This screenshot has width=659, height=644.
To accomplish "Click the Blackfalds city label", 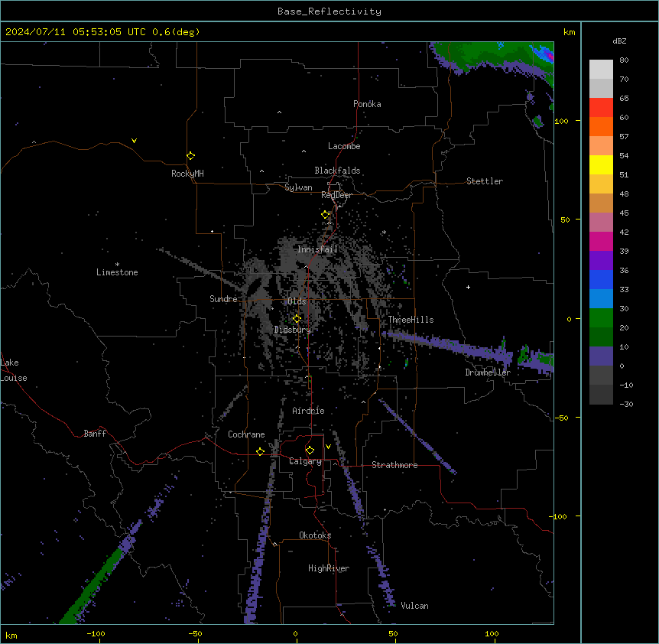I will [x=337, y=171].
